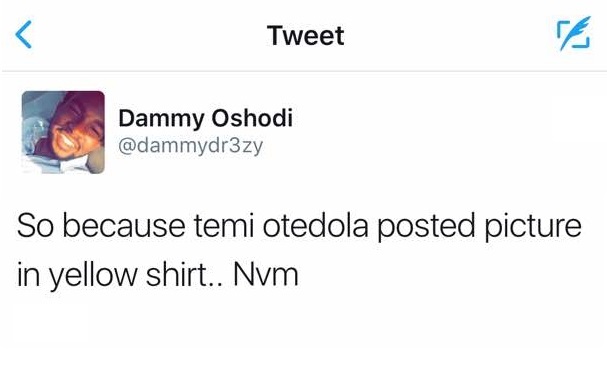Open the Dammy Oshodi display name

click(205, 119)
